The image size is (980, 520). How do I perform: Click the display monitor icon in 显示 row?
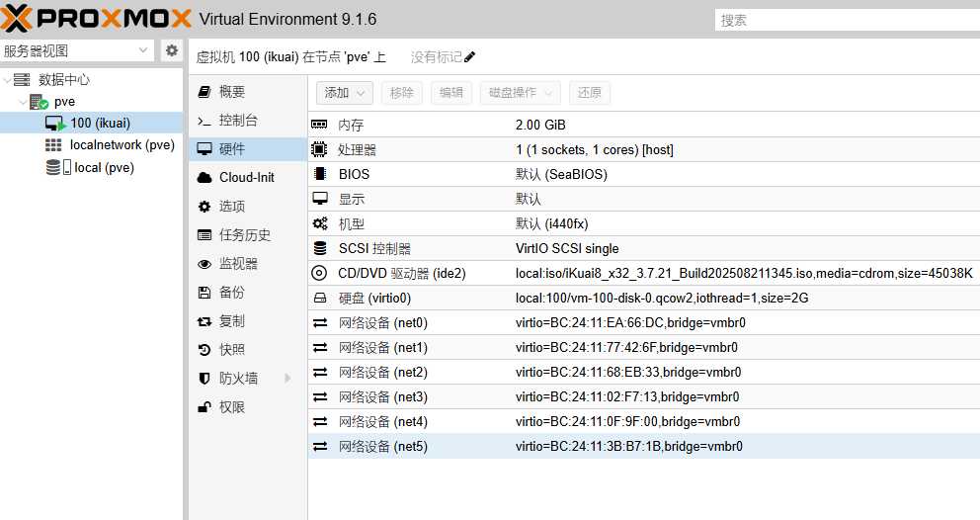tap(320, 199)
